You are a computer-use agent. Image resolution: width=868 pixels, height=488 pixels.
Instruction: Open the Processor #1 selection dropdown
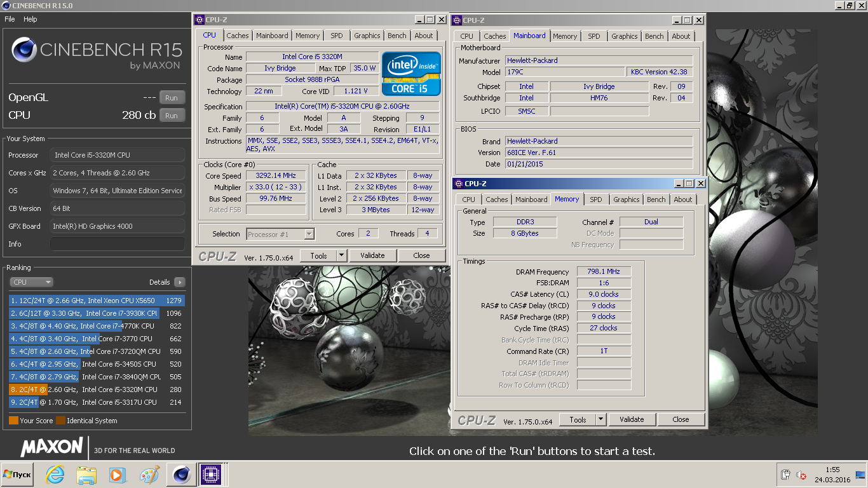click(280, 234)
